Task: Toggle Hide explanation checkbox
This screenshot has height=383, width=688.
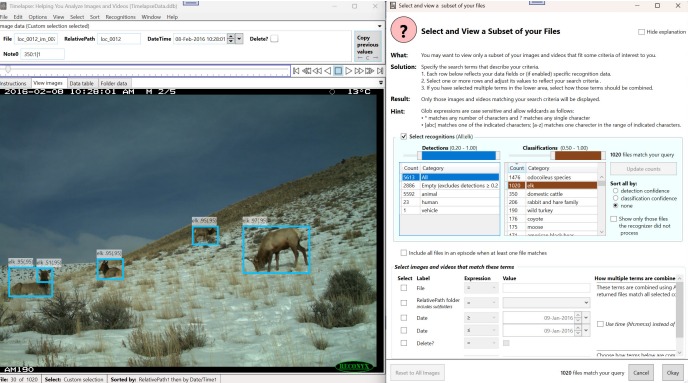Action: point(641,32)
